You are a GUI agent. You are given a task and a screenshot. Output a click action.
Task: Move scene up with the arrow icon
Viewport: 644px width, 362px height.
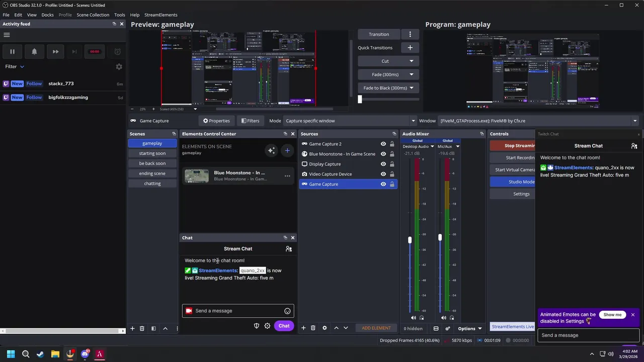tap(165, 328)
